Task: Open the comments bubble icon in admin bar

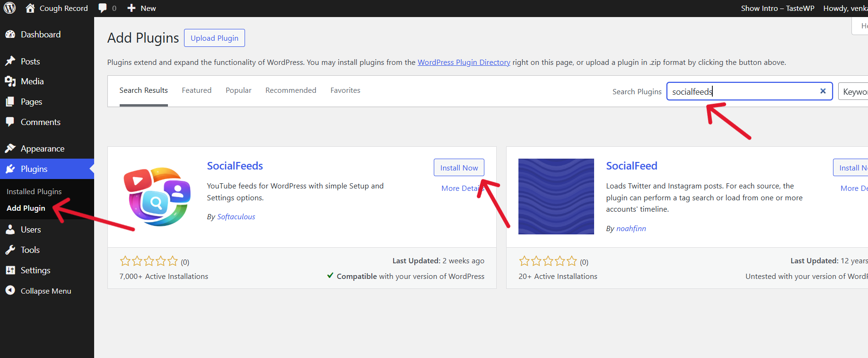Action: [103, 8]
